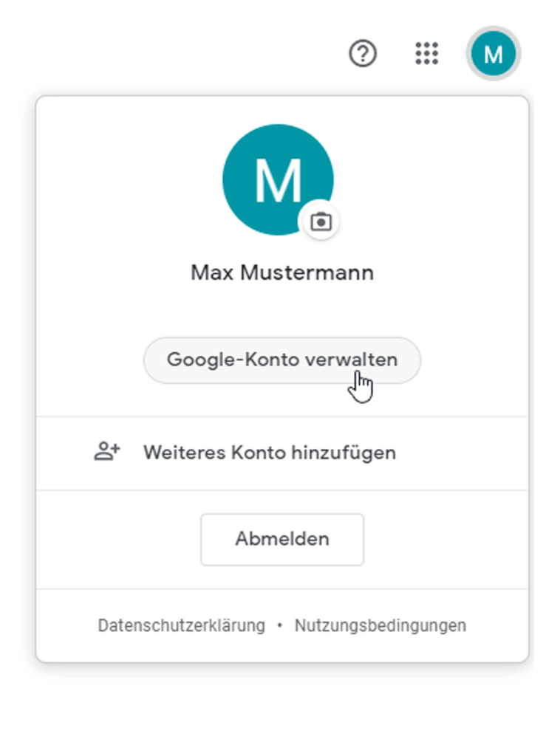Click the camera icon to change profile photo

click(x=321, y=221)
